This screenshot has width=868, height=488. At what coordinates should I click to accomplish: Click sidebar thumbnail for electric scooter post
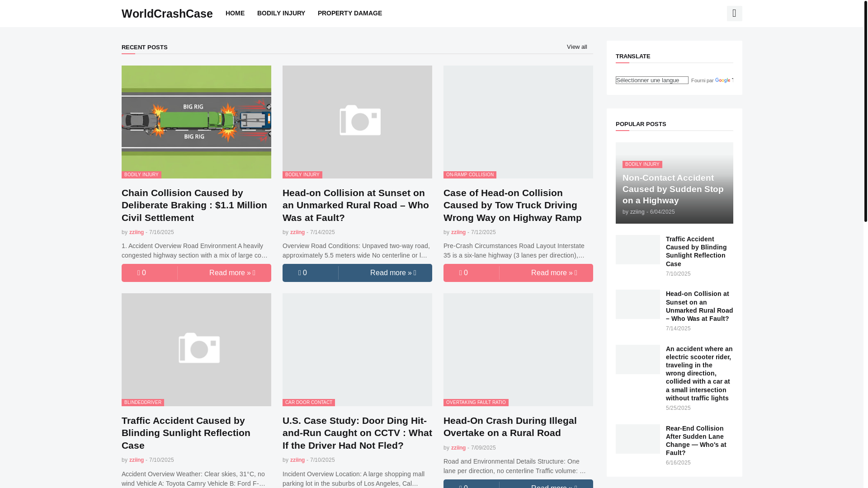[x=637, y=360]
